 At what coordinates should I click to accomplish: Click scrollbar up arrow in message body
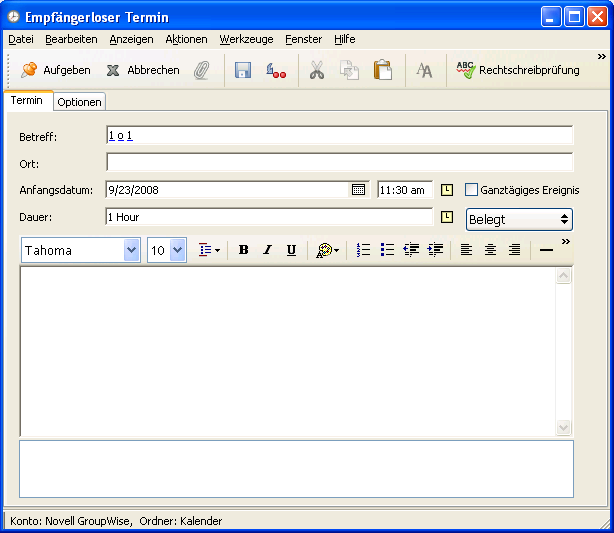(x=563, y=276)
